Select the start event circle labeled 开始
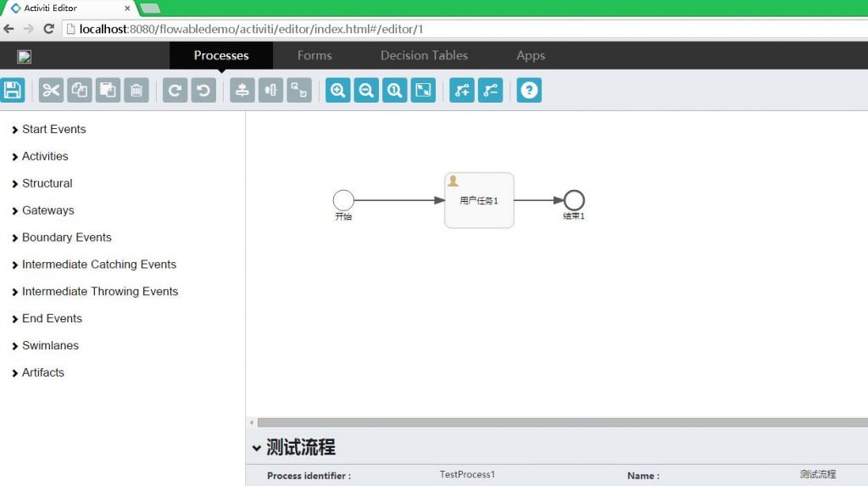This screenshot has width=868, height=486. pos(343,200)
